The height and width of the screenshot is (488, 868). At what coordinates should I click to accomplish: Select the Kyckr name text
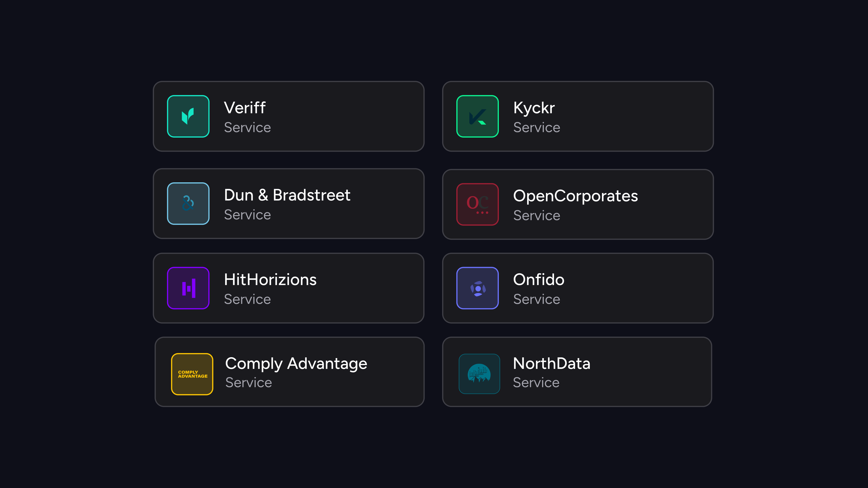pyautogui.click(x=534, y=108)
